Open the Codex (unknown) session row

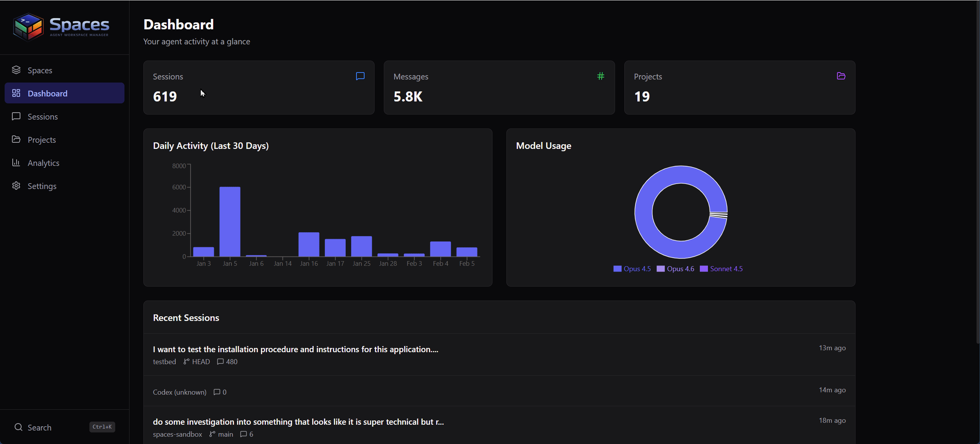(x=180, y=392)
